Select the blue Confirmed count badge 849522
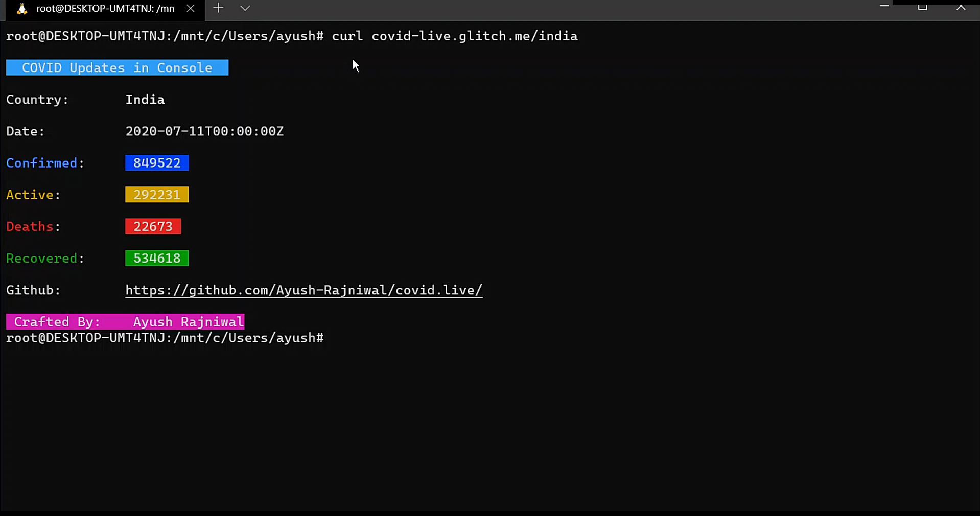The width and height of the screenshot is (980, 516). pyautogui.click(x=157, y=162)
